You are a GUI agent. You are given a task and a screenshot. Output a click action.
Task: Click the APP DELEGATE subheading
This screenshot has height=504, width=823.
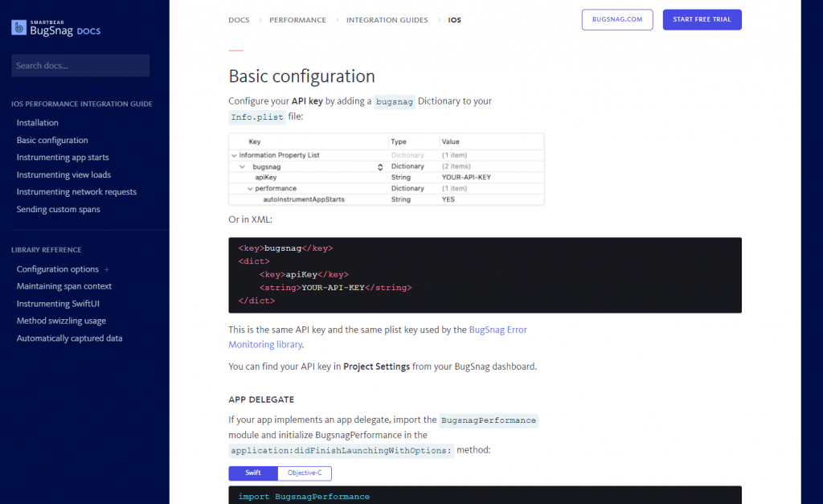[261, 400]
